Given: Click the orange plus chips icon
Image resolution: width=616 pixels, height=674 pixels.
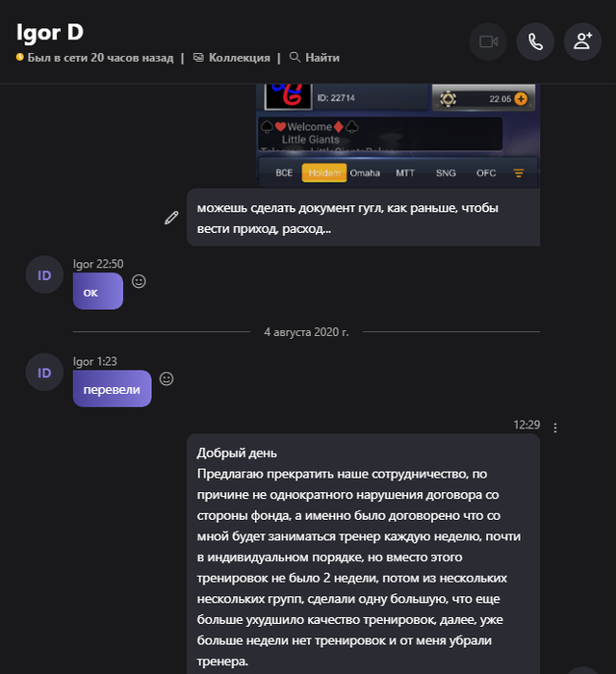Looking at the screenshot, I should pyautogui.click(x=521, y=99).
